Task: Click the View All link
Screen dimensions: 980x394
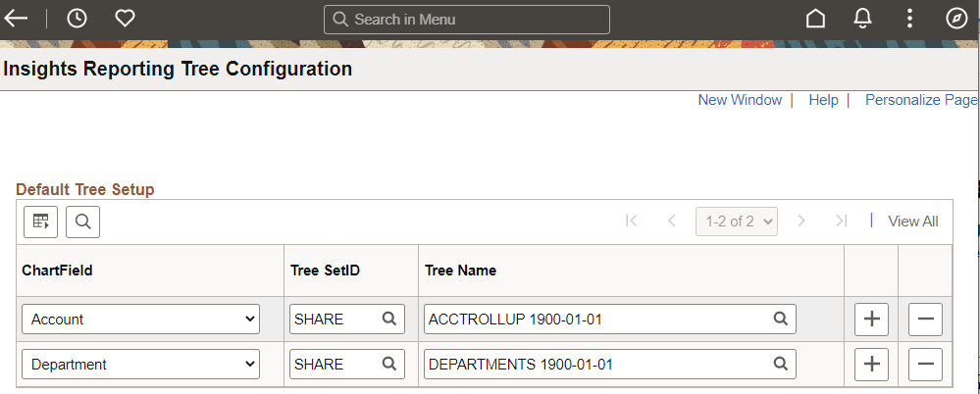Action: pos(913,222)
